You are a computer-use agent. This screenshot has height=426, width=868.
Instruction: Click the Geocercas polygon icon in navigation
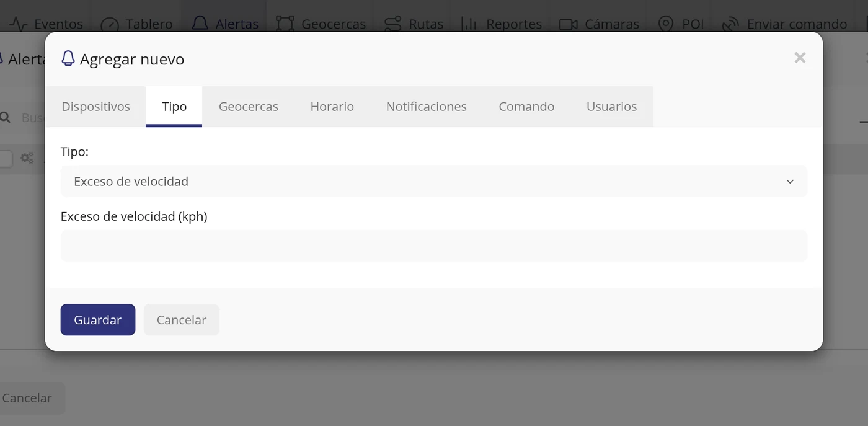[285, 24]
